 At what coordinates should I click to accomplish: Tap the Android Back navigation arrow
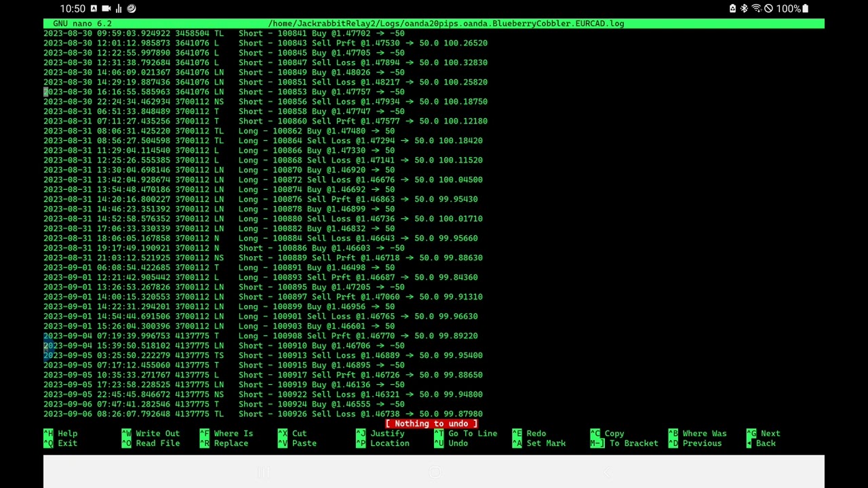coord(606,472)
